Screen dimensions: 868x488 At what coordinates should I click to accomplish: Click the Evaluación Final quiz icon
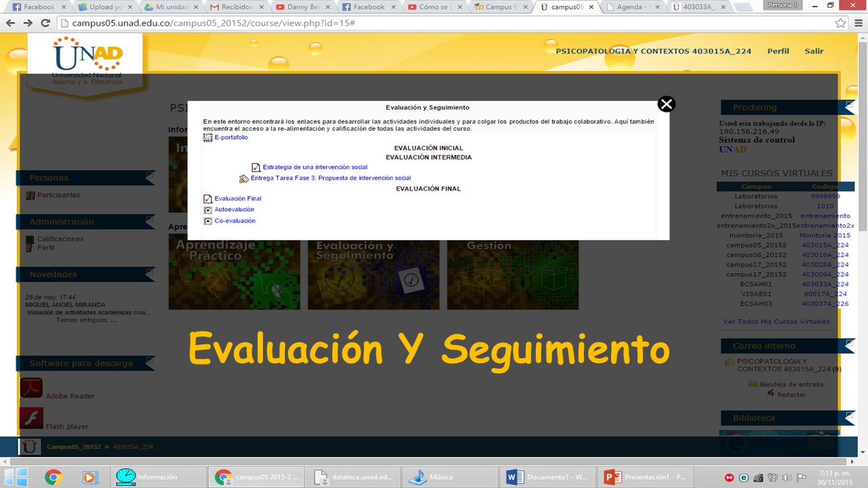tap(208, 199)
